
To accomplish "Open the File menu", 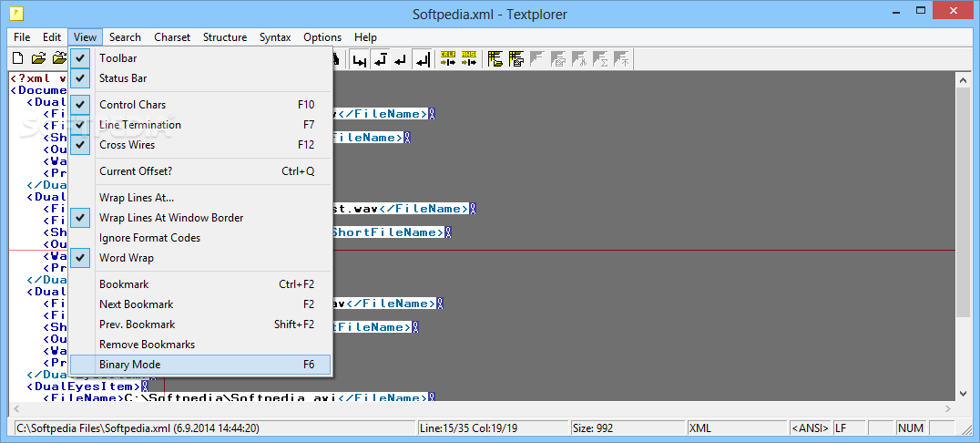I will [x=22, y=36].
